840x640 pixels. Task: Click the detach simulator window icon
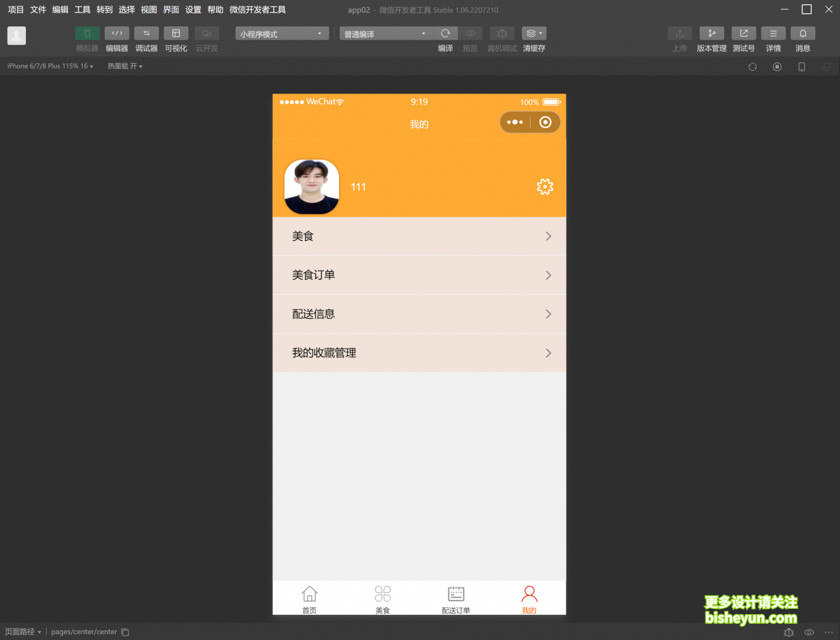pos(826,67)
